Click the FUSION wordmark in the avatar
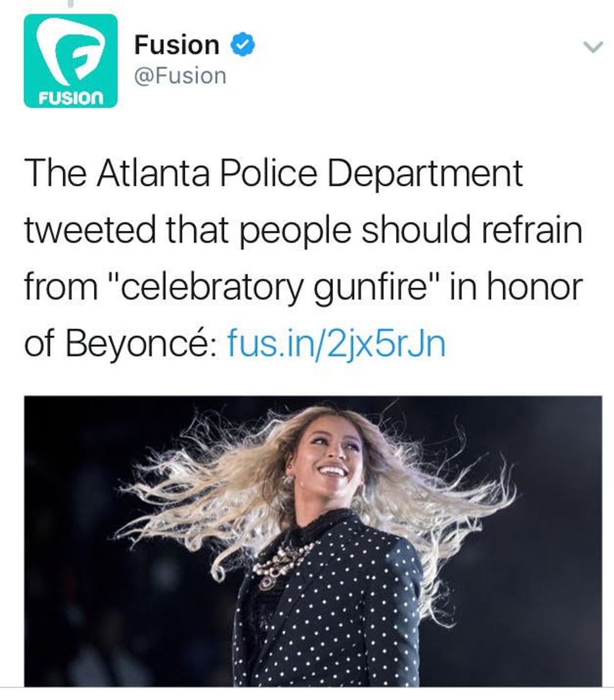The width and height of the screenshot is (614, 700). point(71,97)
